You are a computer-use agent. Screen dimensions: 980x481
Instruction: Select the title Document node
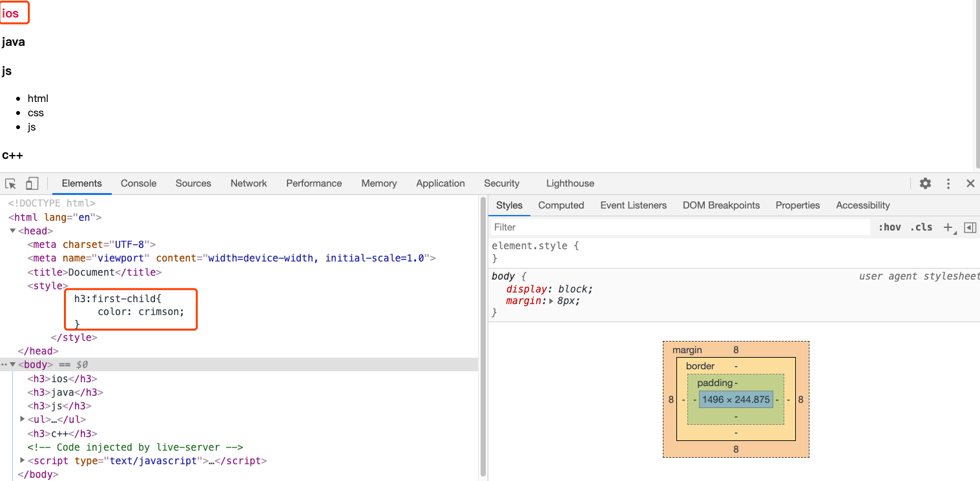94,272
